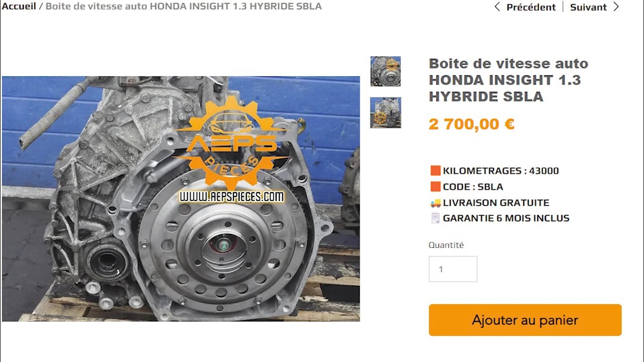Select the second gearbox thumbnail
Viewport: 644px width, 362px height.
pos(385,113)
